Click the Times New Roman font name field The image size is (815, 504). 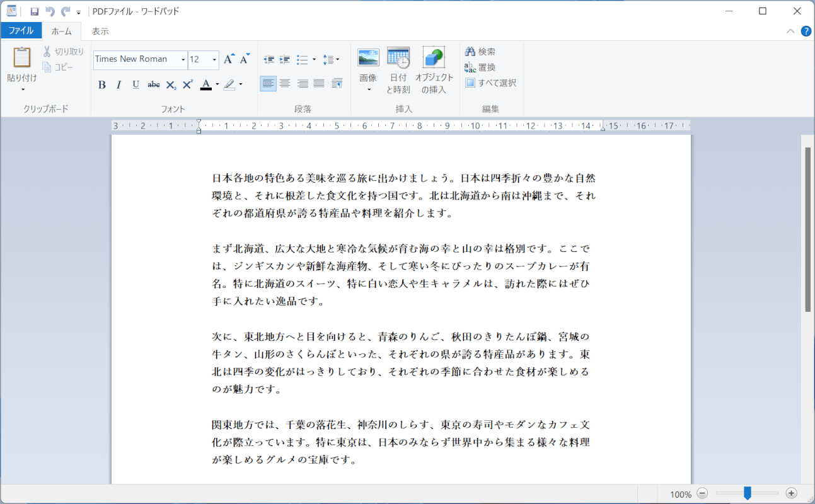(136, 59)
